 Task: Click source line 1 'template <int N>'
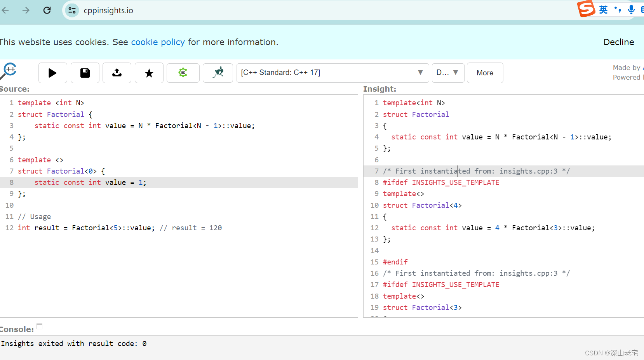(51, 103)
